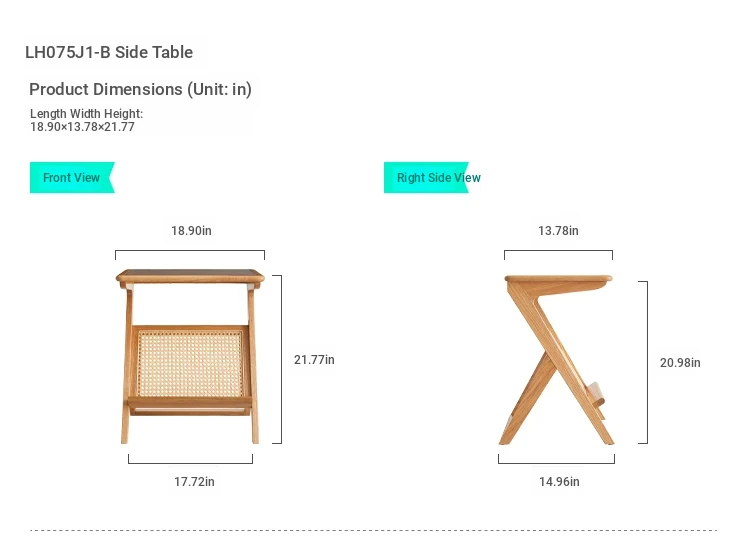
Task: Click the LH075J1-B Side Table title
Action: [x=109, y=52]
